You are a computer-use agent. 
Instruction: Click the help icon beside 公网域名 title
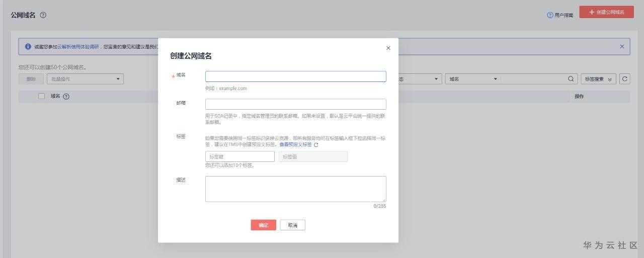tap(43, 15)
